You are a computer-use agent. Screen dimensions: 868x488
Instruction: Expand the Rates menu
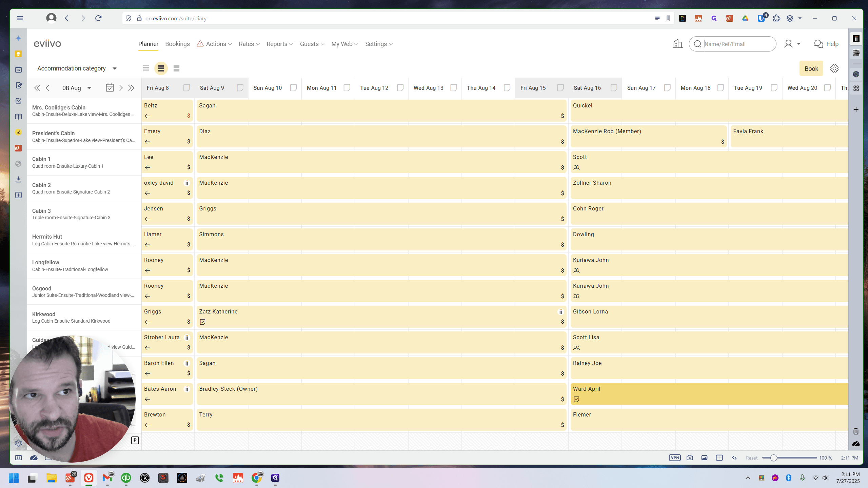coord(249,44)
